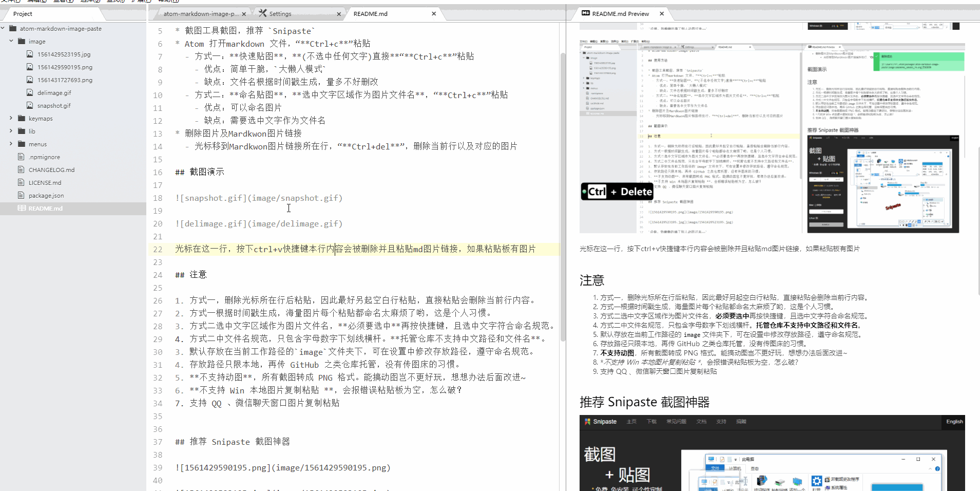The height and width of the screenshot is (491, 980).
Task: Click the snapshot.gif markdown link line
Action: pyautogui.click(x=259, y=198)
